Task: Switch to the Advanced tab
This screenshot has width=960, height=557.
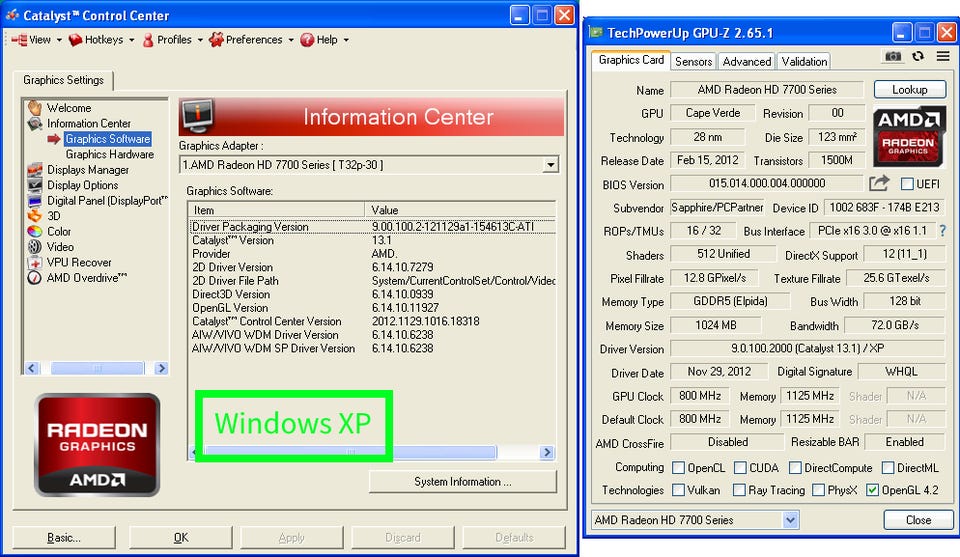Action: point(746,61)
